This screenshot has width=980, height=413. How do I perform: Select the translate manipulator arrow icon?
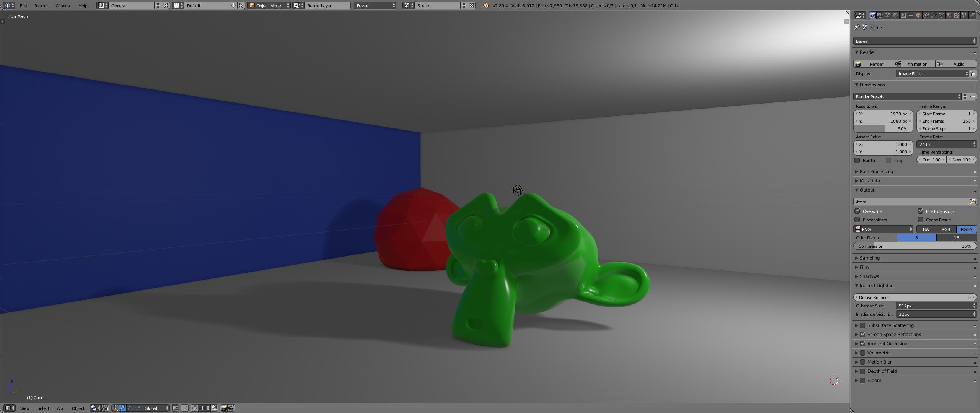click(122, 408)
